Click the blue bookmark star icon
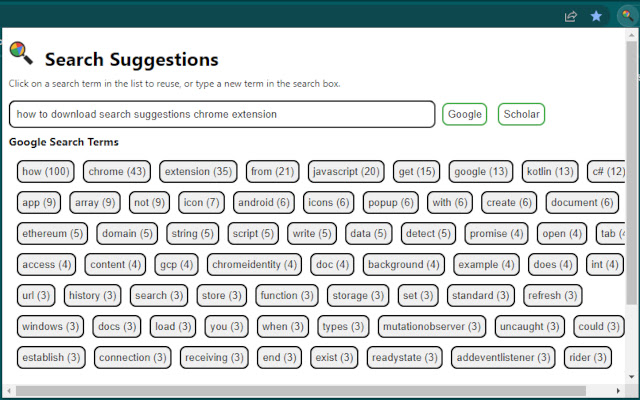Image resolution: width=640 pixels, height=400 pixels. click(x=596, y=16)
